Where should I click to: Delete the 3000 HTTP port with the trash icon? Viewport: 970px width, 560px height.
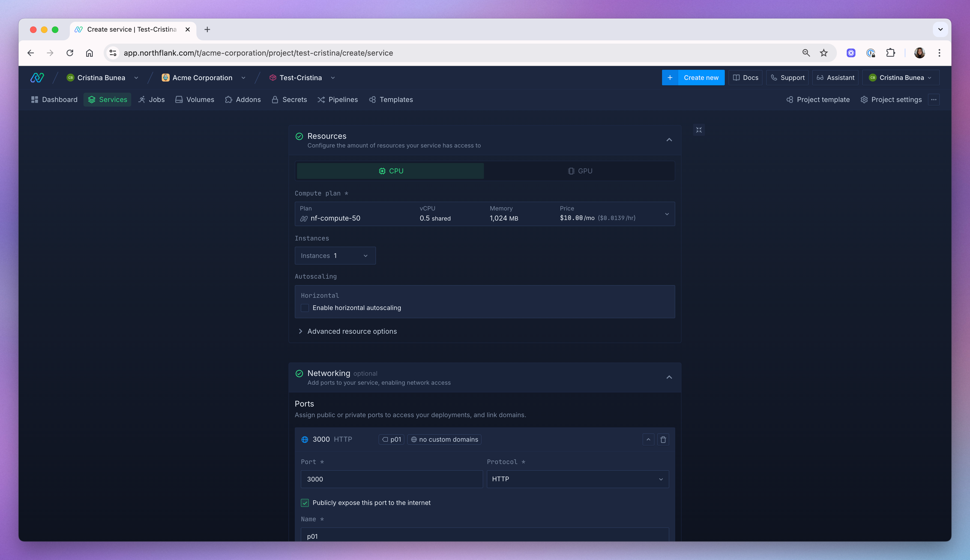click(663, 439)
